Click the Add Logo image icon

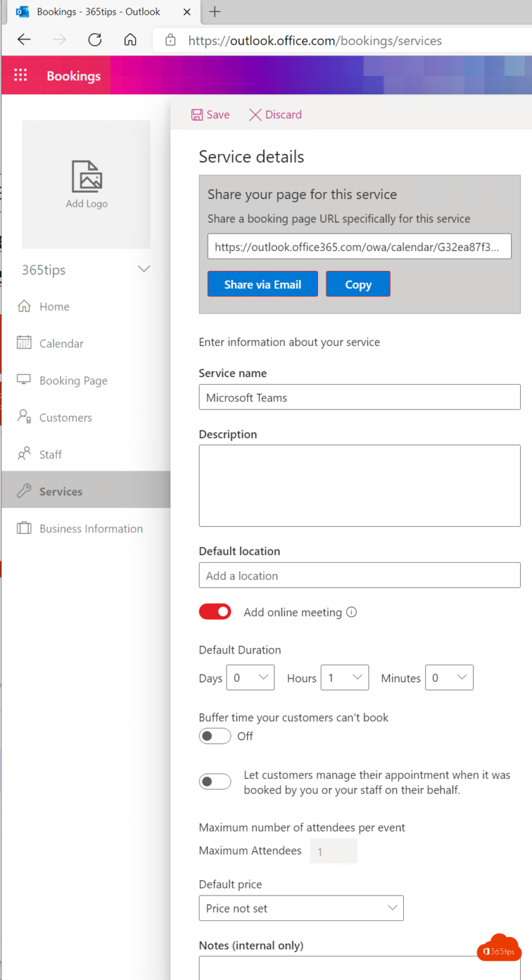coord(87,176)
